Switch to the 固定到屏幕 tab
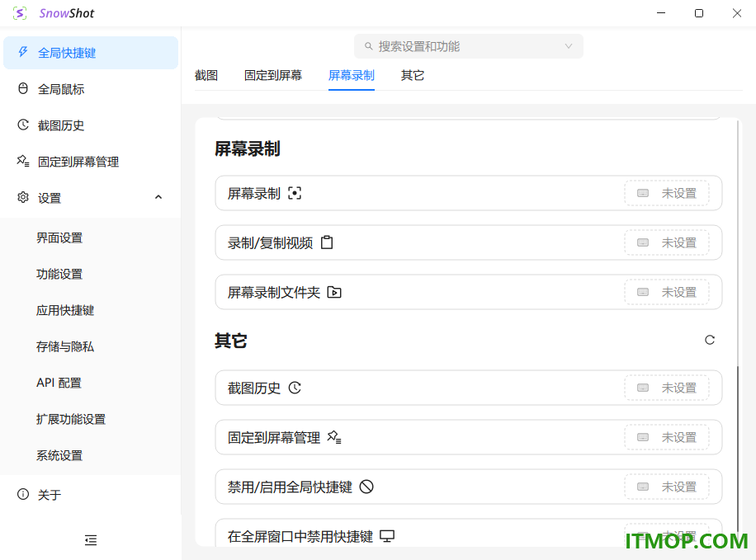The height and width of the screenshot is (560, 756). (273, 75)
